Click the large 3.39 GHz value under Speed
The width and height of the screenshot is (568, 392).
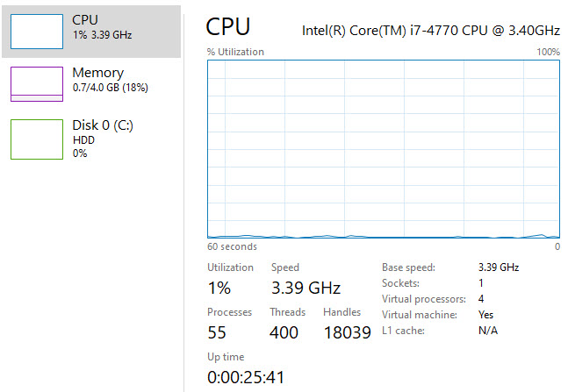coord(306,288)
